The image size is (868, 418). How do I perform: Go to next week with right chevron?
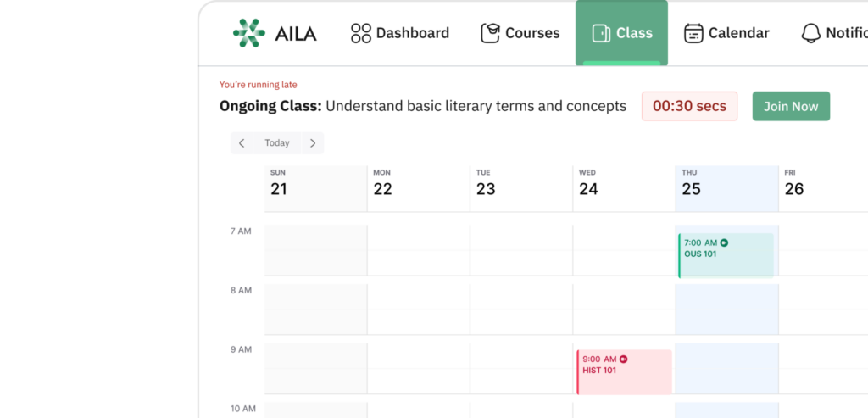click(x=313, y=143)
